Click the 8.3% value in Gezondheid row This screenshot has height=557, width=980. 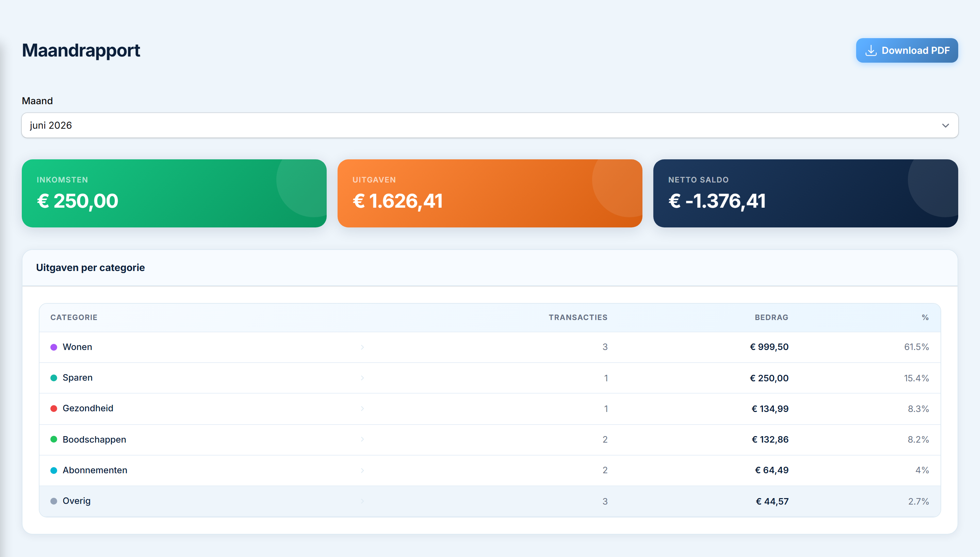(x=918, y=409)
